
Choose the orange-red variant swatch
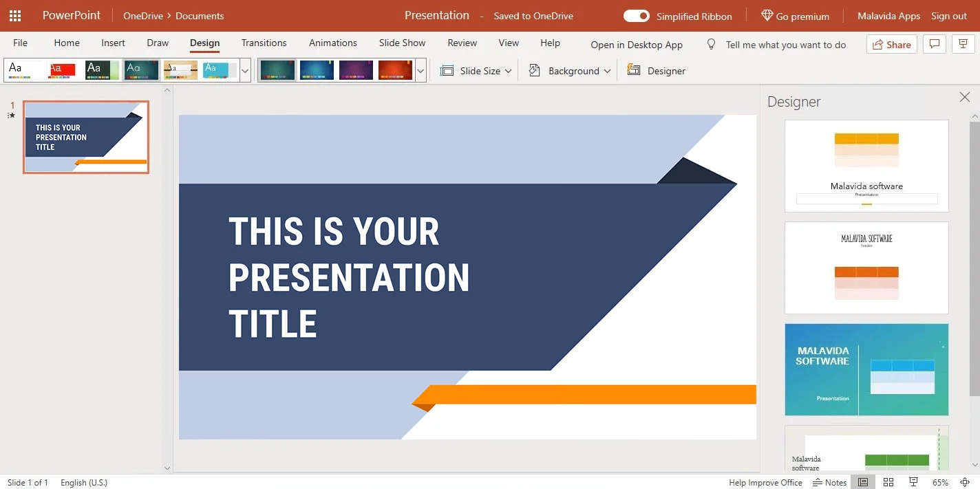click(x=395, y=70)
